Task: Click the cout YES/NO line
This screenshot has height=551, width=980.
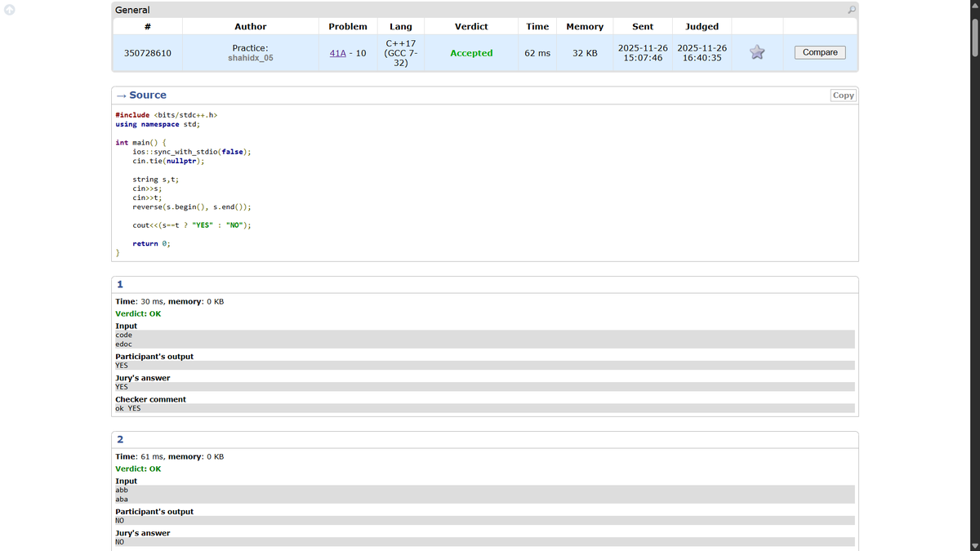Action: (x=192, y=225)
